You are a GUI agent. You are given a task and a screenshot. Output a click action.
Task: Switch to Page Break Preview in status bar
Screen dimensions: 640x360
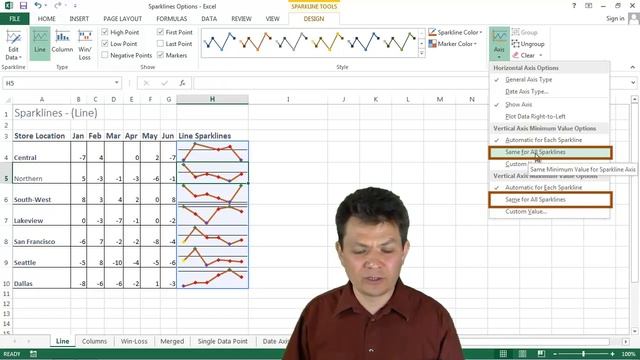[x=541, y=354]
